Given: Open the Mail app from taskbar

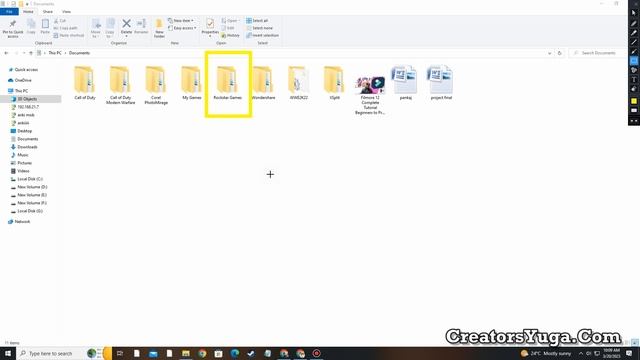Looking at the screenshot, I should click(x=153, y=353).
